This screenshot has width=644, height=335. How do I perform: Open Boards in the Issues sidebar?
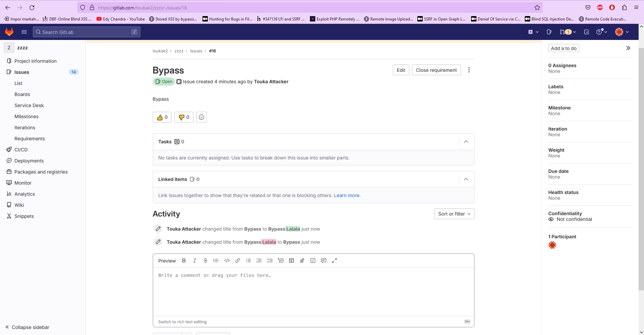(22, 94)
